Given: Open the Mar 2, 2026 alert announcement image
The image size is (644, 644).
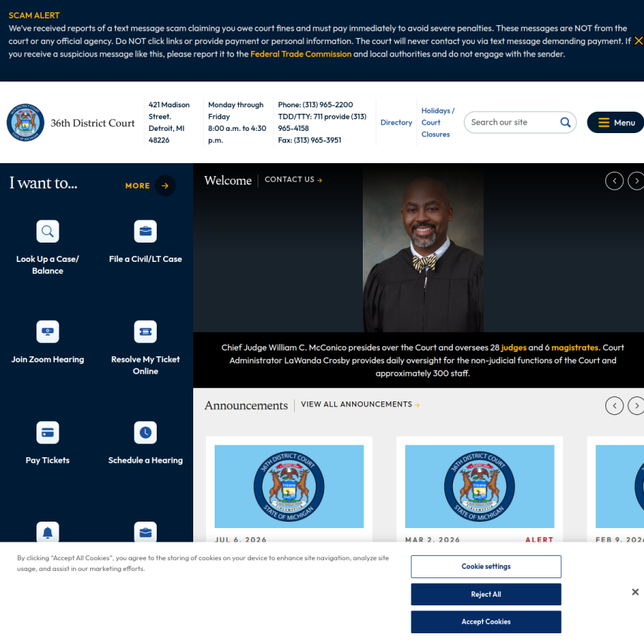Looking at the screenshot, I should point(479,487).
